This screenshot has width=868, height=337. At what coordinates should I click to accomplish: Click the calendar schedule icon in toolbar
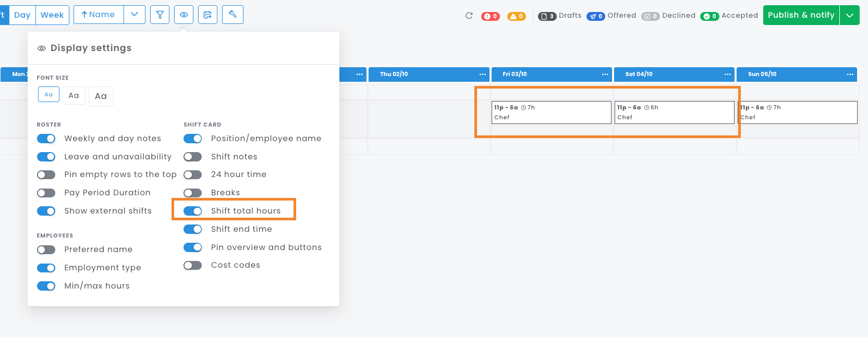[207, 15]
